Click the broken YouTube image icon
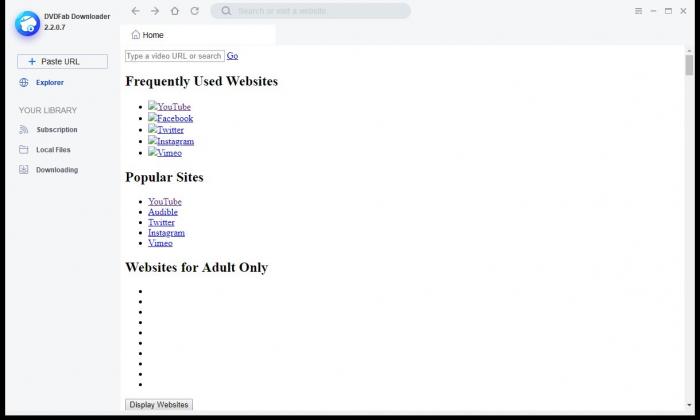Image resolution: width=700 pixels, height=420 pixels. [x=153, y=106]
